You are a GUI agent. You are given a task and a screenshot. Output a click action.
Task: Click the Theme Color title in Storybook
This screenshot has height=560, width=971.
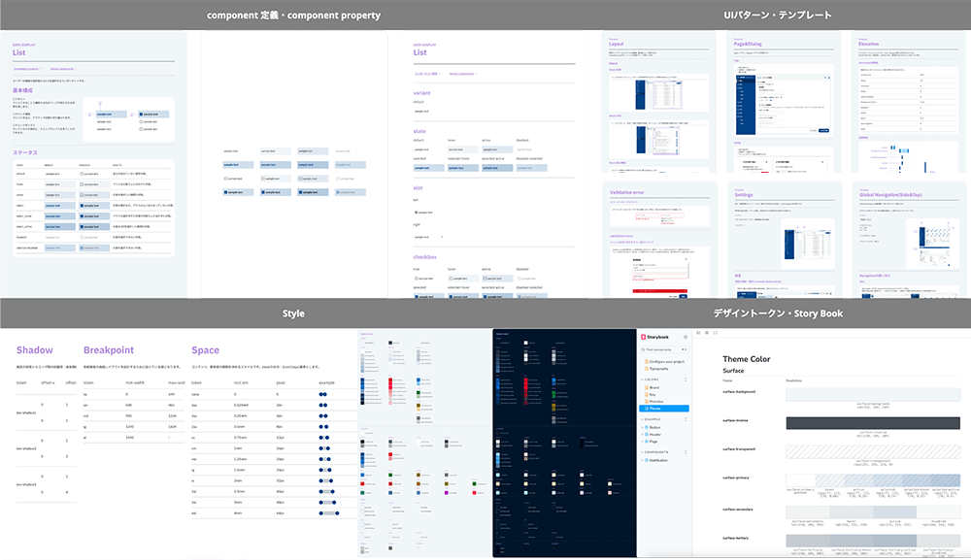(746, 359)
